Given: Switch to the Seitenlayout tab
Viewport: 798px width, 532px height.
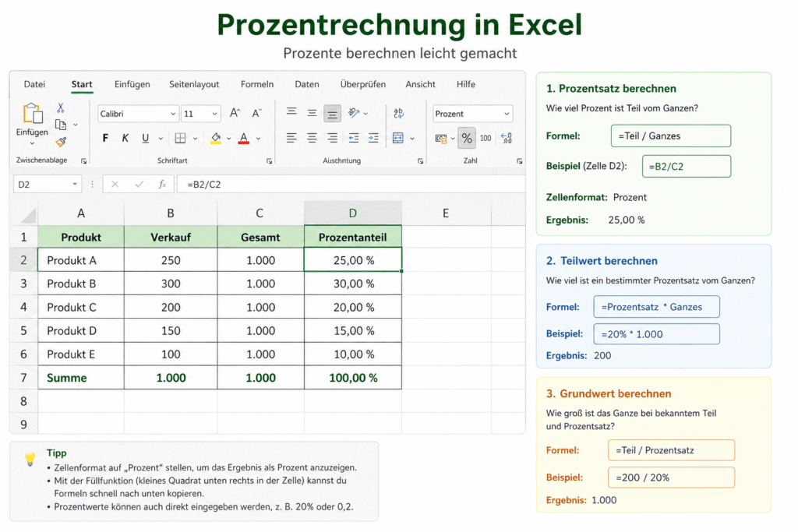Looking at the screenshot, I should coord(194,84).
